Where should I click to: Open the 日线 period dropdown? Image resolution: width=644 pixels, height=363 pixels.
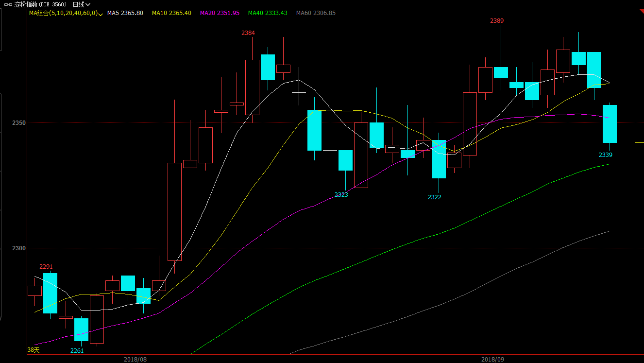click(82, 4)
